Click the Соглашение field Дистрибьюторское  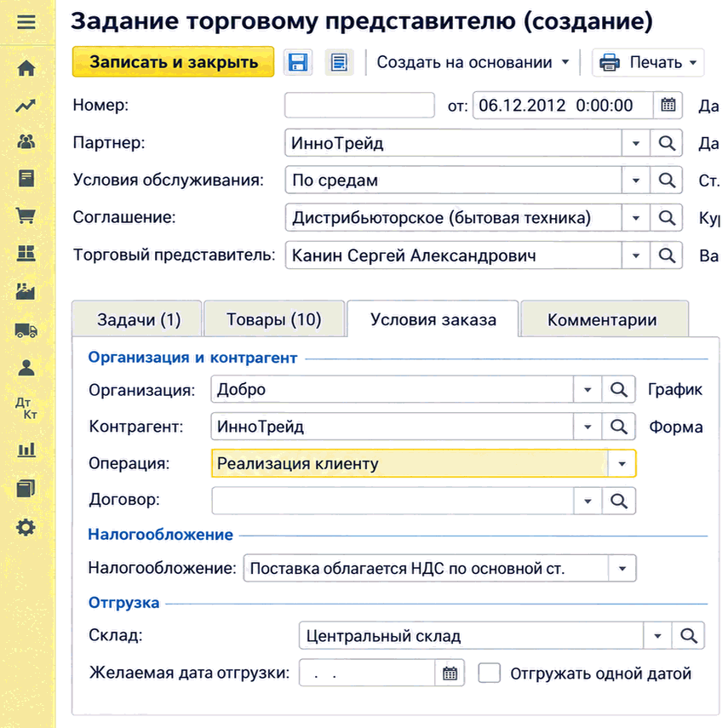click(454, 218)
